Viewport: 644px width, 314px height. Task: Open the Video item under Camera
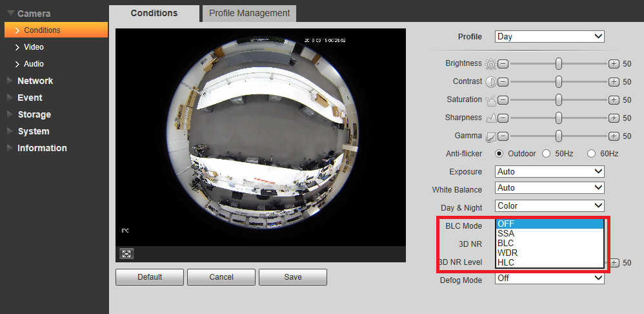click(34, 47)
